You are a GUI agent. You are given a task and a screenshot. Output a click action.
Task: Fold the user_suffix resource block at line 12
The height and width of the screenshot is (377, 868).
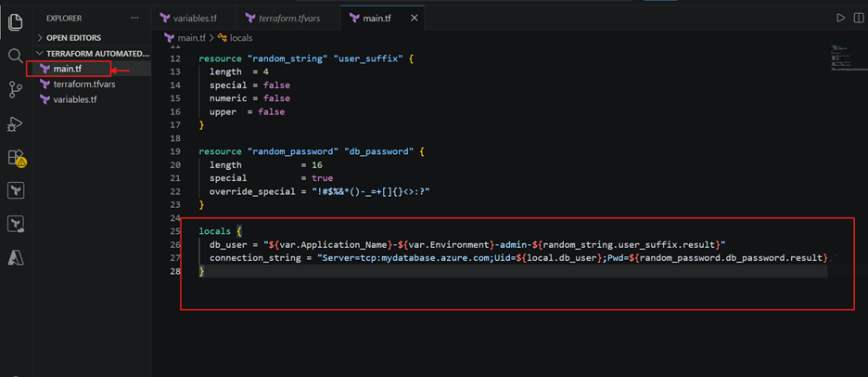pos(190,58)
